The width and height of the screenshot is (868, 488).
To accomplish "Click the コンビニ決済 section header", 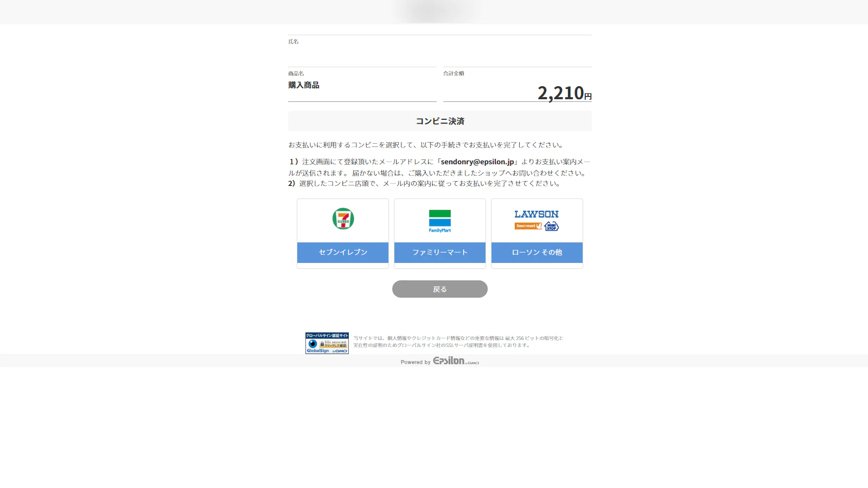I will click(440, 121).
